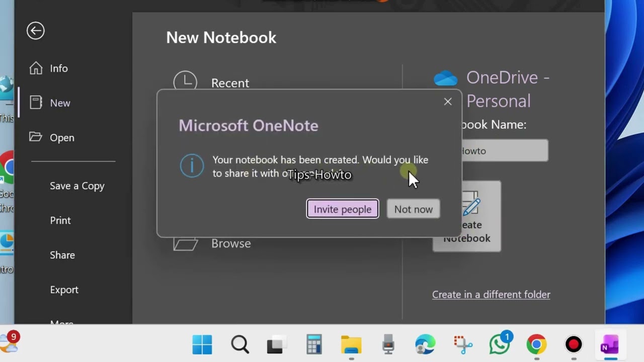644x362 pixels.
Task: Open the Windows Start menu
Action: [202, 345]
